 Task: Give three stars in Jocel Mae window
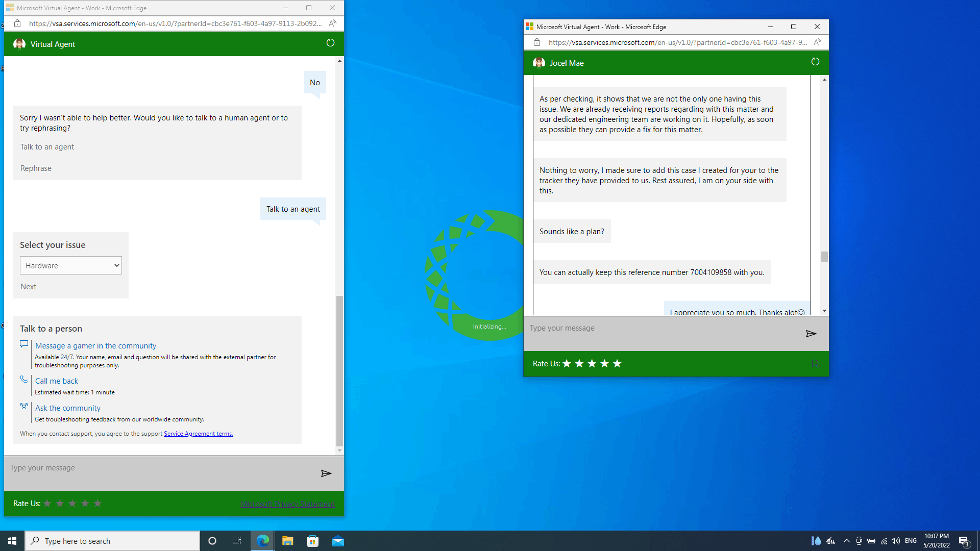point(592,363)
